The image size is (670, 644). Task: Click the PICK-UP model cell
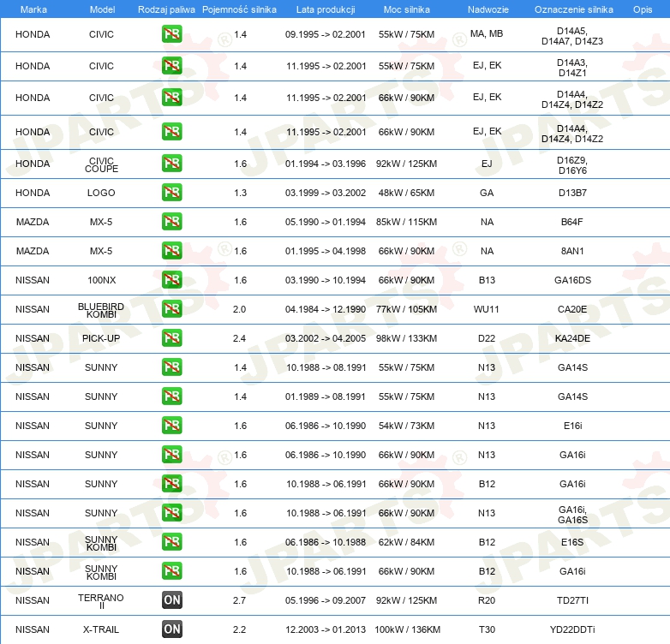(x=101, y=338)
